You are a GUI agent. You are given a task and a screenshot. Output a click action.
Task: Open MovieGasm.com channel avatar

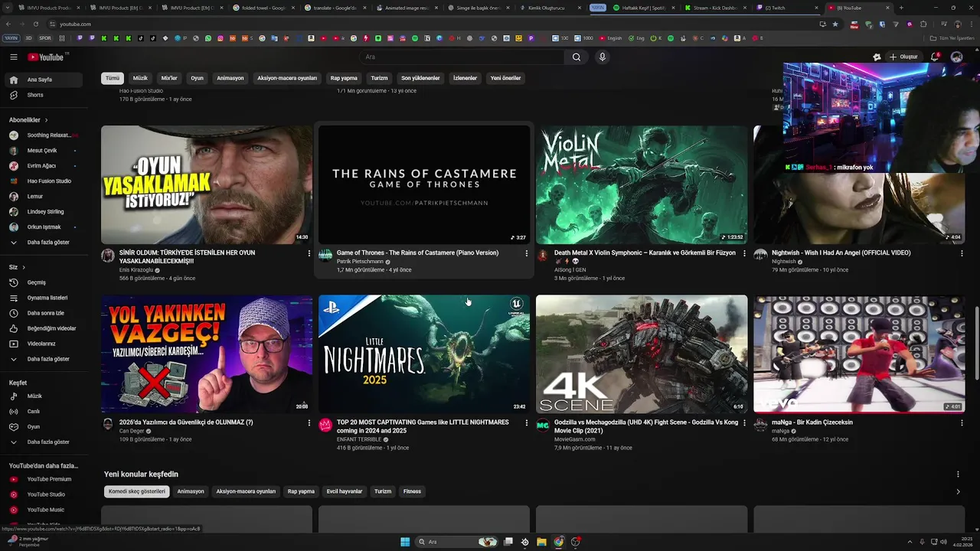point(543,425)
